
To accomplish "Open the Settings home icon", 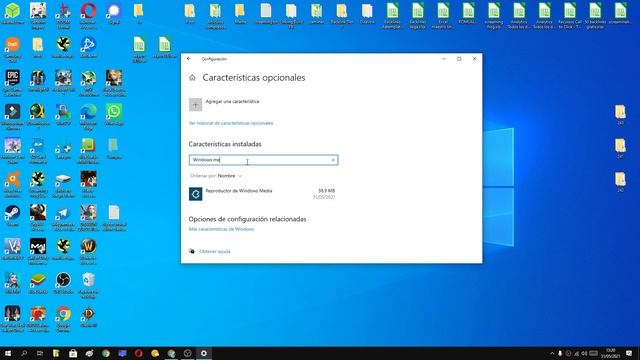I will click(192, 78).
